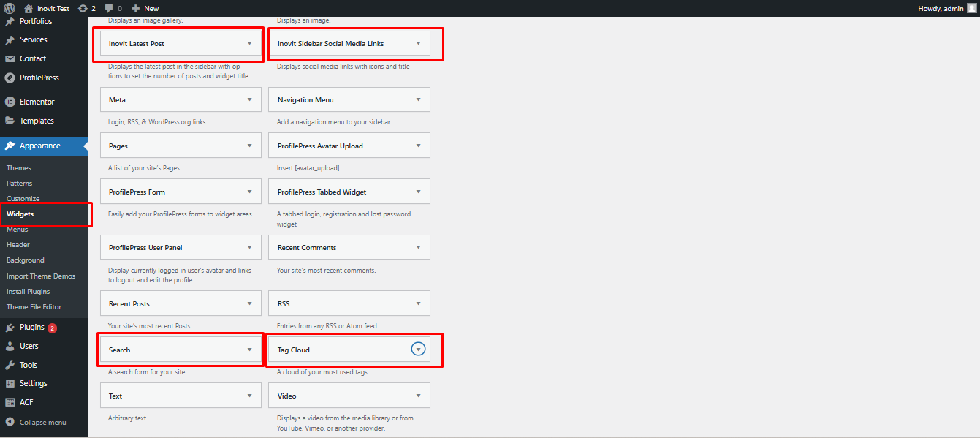Click the RSS widget title
Image resolution: width=980 pixels, height=438 pixels.
point(284,304)
